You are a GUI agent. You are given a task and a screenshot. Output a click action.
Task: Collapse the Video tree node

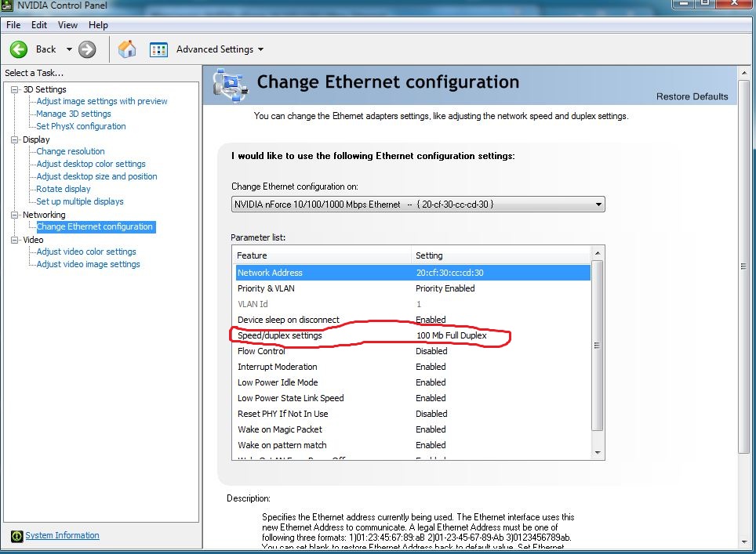click(15, 240)
